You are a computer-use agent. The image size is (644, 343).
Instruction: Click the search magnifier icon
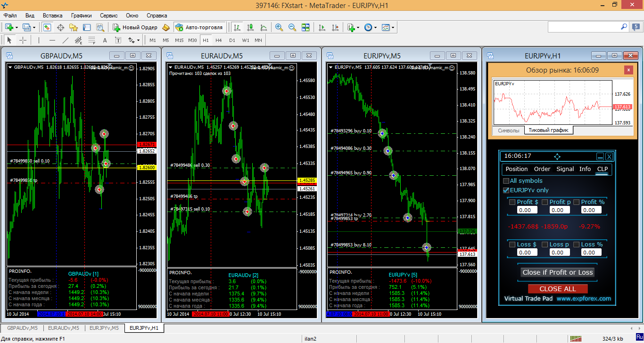pyautogui.click(x=624, y=27)
